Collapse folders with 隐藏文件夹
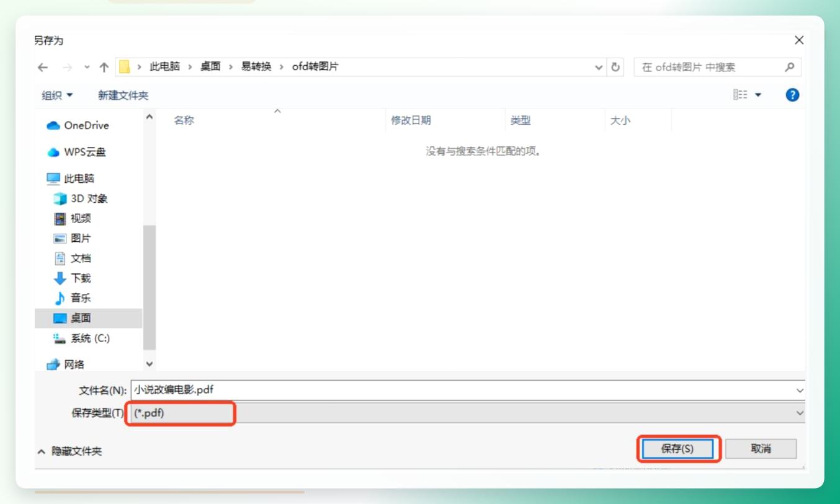This screenshot has height=504, width=840. click(x=69, y=451)
